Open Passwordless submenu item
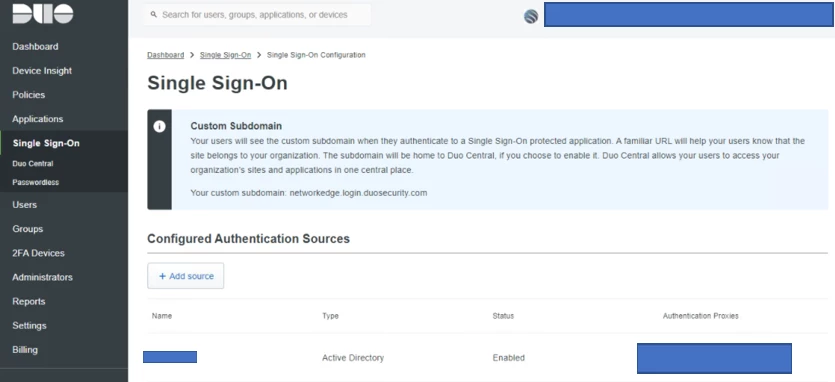Image resolution: width=835 pixels, height=382 pixels. tap(36, 182)
